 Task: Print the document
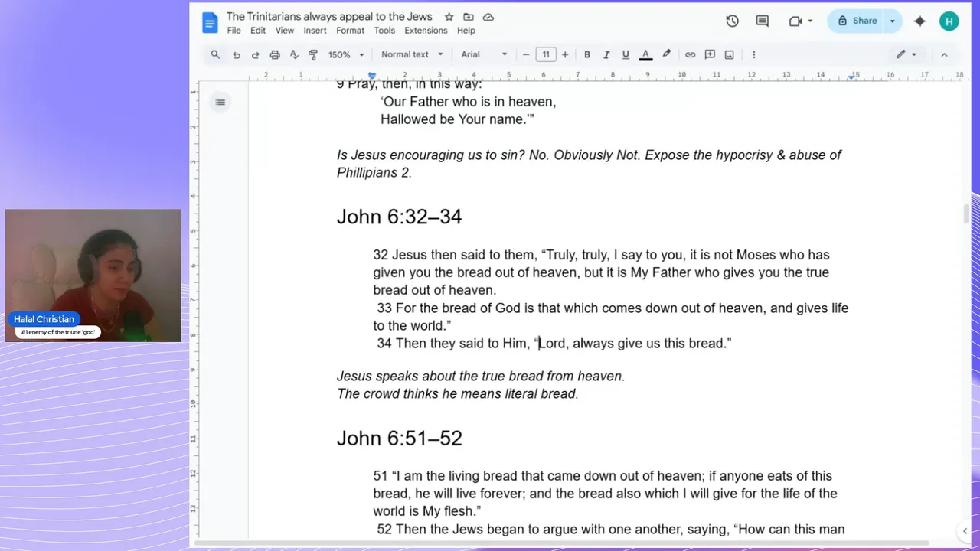coord(275,54)
